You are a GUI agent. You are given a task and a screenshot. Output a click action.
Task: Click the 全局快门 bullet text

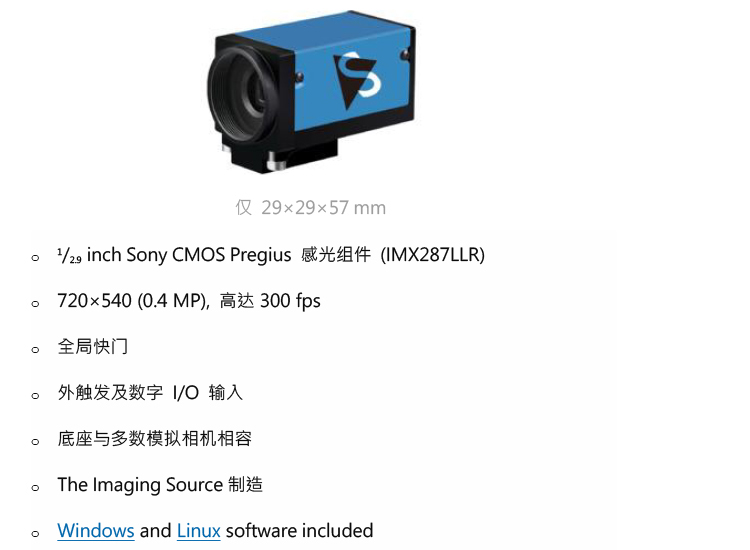[93, 347]
